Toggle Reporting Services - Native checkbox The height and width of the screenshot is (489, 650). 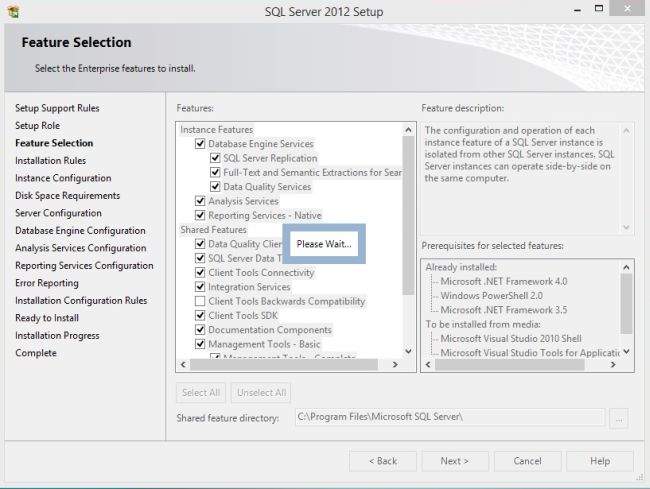click(200, 215)
